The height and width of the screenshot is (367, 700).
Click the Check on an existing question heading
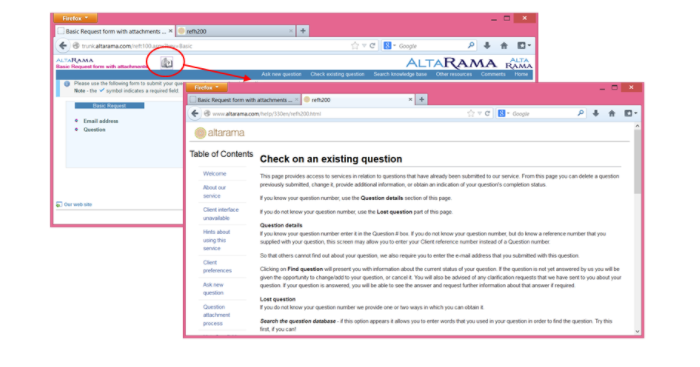tap(331, 159)
